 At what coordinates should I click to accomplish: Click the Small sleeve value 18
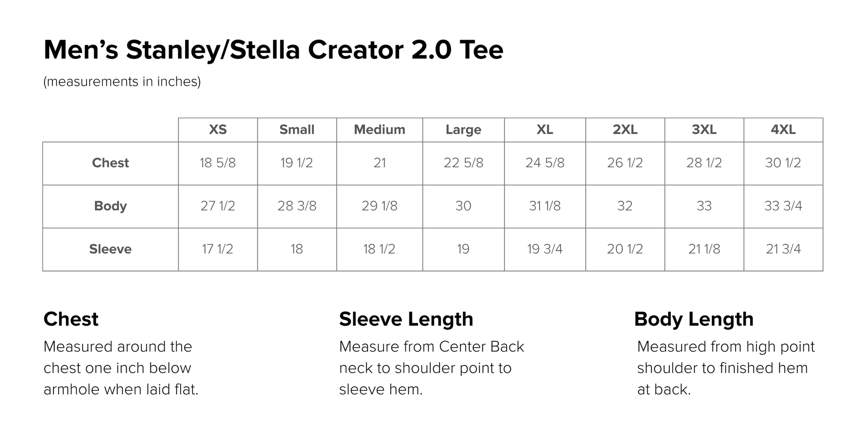point(297,249)
